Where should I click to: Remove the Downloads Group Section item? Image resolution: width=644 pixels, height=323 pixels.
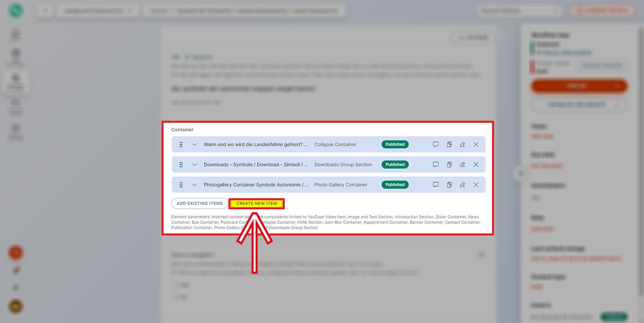[476, 165]
